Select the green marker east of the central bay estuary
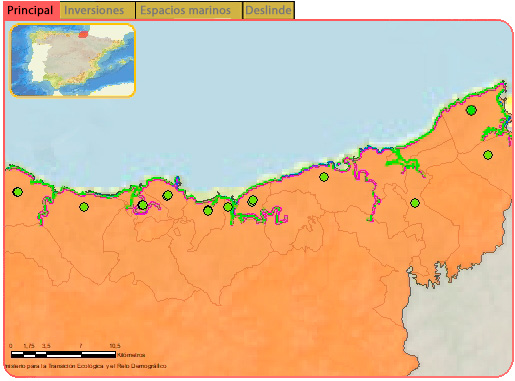The image size is (515, 381). click(252, 201)
